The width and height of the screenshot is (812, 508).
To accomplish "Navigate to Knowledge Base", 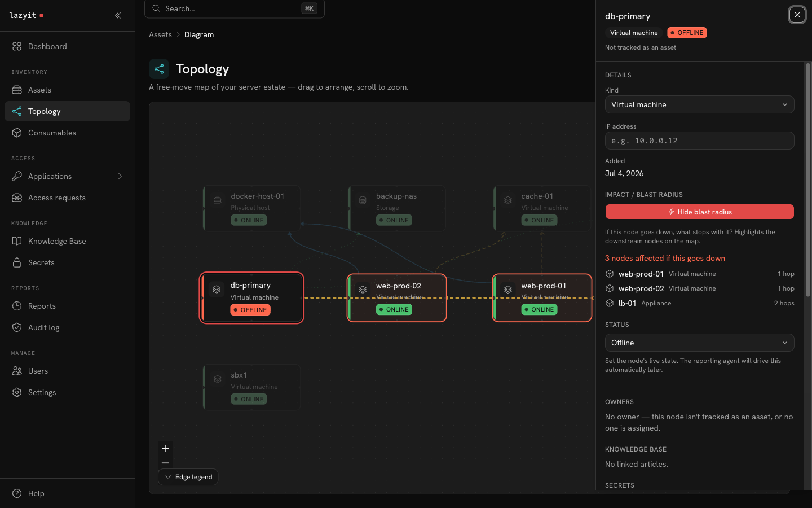I will pos(67,241).
